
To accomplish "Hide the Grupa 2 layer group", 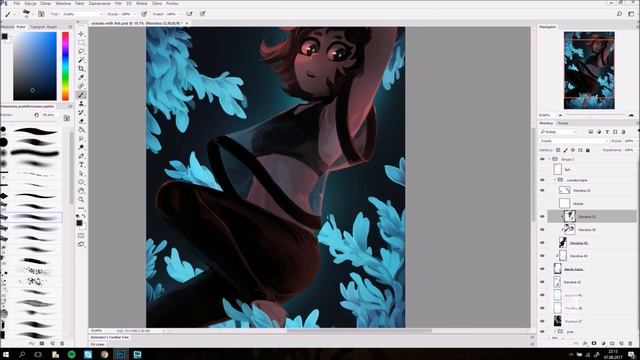I will [542, 159].
